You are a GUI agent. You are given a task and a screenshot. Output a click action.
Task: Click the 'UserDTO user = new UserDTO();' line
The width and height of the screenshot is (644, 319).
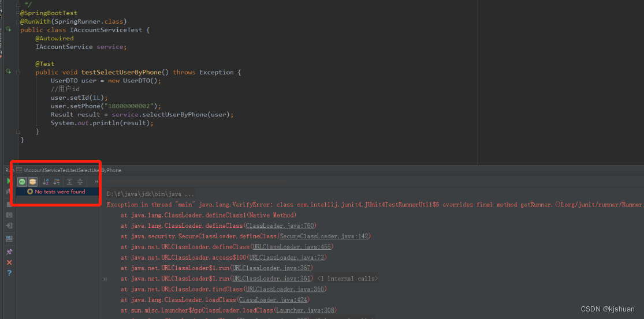[x=106, y=80]
